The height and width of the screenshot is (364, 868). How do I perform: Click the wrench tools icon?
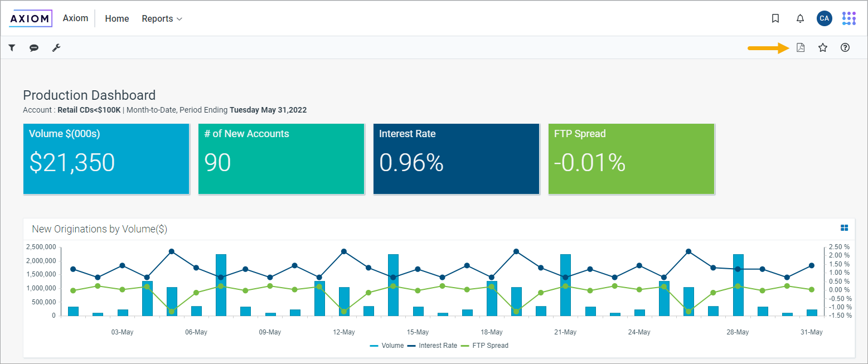point(56,48)
